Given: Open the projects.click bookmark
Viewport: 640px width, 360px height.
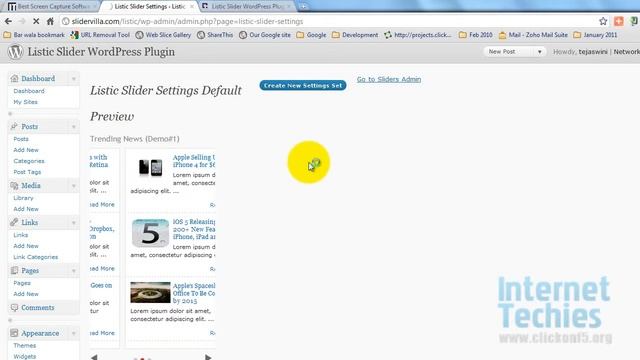Looking at the screenshot, I should [x=418, y=35].
